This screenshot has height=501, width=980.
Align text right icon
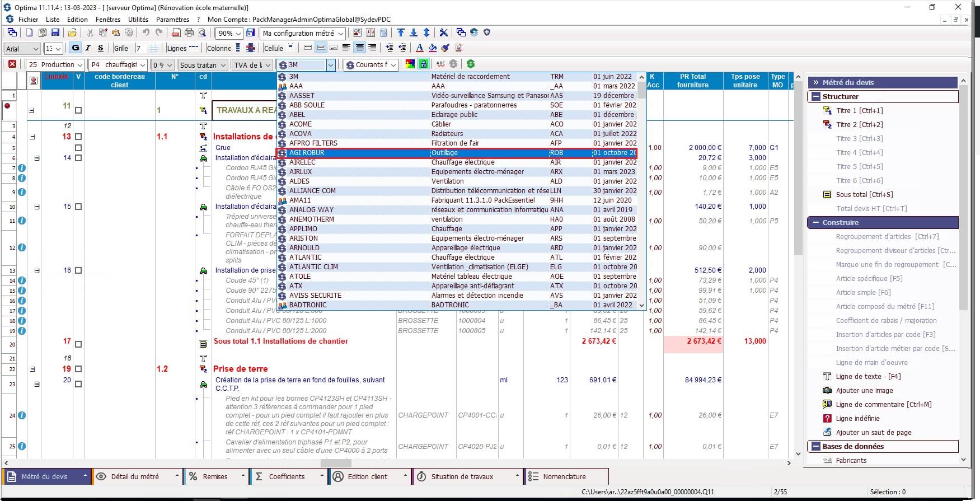(372, 48)
